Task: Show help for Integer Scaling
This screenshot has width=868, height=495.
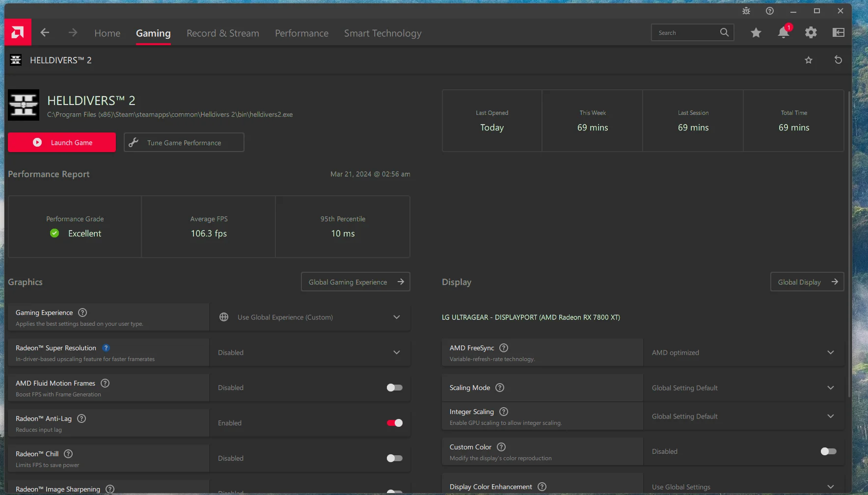Action: coord(504,412)
